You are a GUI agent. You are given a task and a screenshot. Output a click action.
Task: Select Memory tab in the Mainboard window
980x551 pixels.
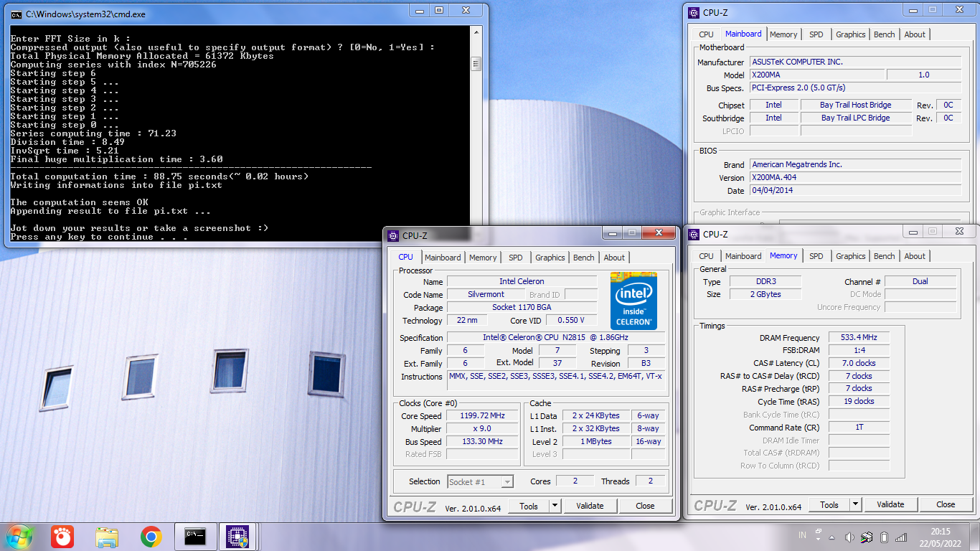pos(783,34)
